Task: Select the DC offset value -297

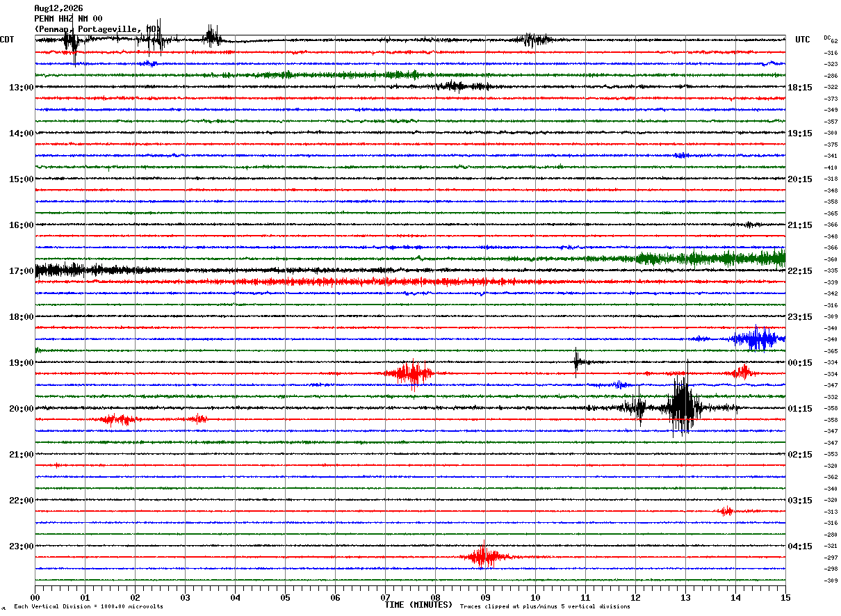Action: coord(831,558)
